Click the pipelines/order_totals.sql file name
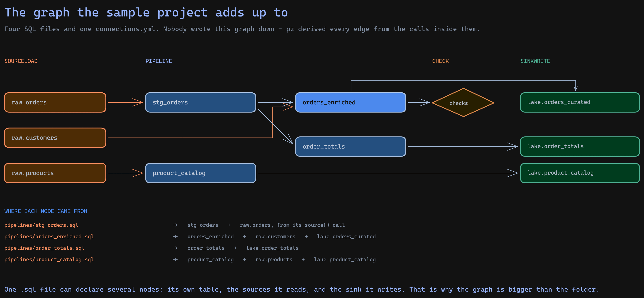The height and width of the screenshot is (298, 644). click(45, 248)
